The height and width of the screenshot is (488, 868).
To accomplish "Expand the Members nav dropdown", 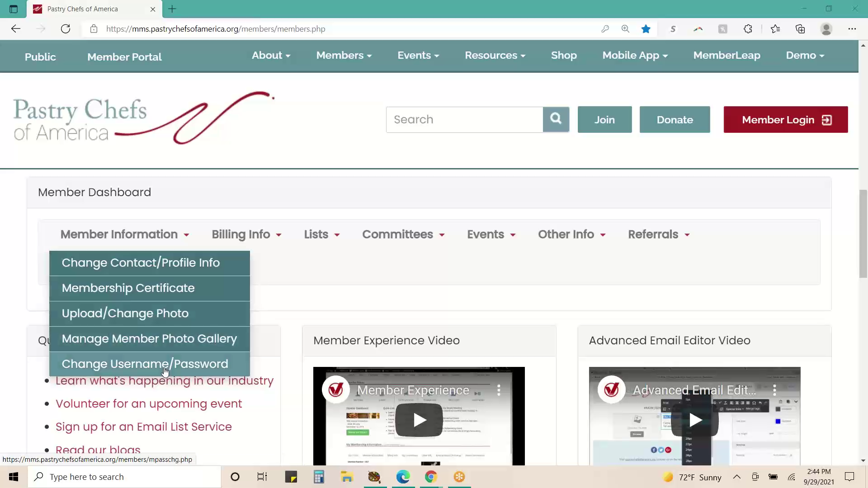I will pos(344,55).
